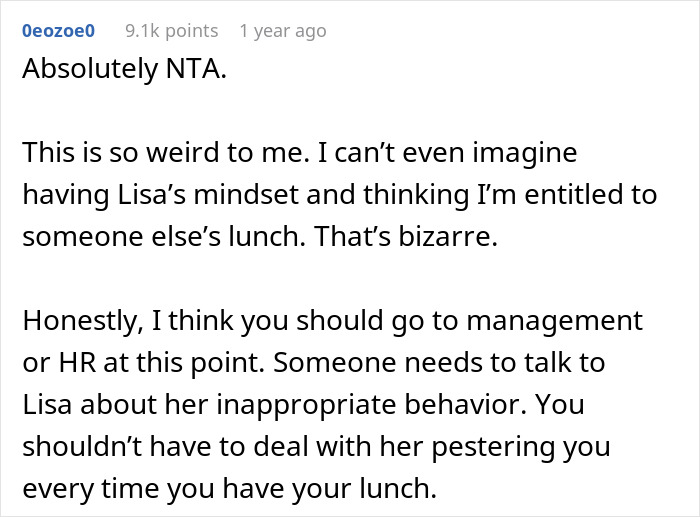
Task: Click the 9.1k points score
Action: 170,31
